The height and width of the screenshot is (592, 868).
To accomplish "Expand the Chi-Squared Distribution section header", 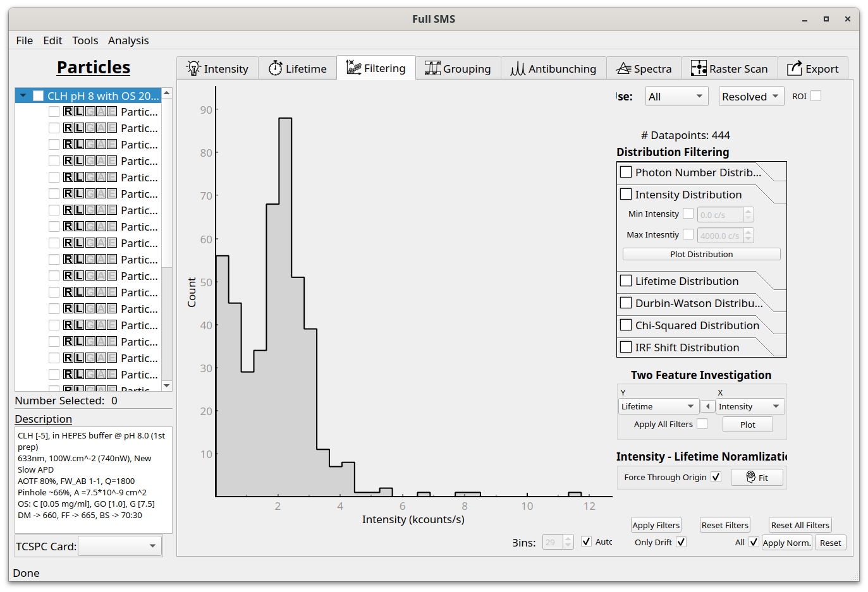I will coord(702,325).
